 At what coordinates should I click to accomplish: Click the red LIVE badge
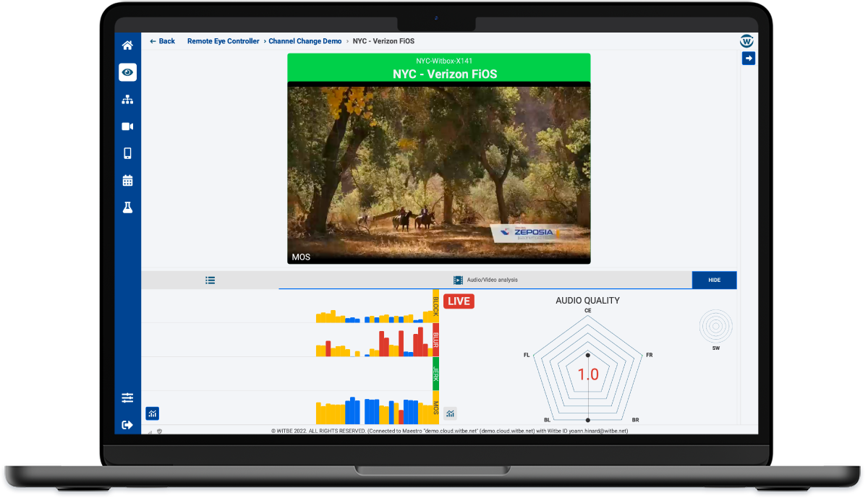tap(459, 301)
